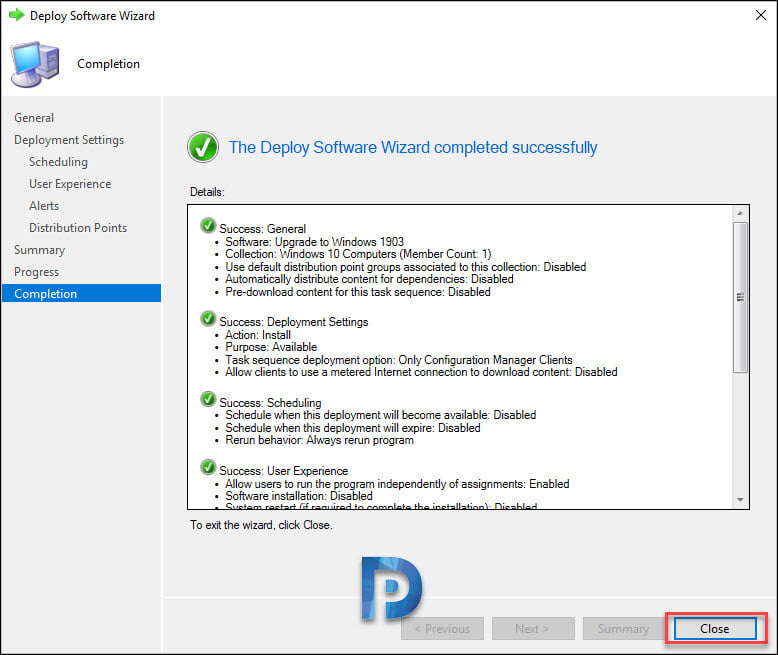Viewport: 778px width, 655px height.
Task: Click the Deploy Software Wizard title text
Action: click(92, 16)
